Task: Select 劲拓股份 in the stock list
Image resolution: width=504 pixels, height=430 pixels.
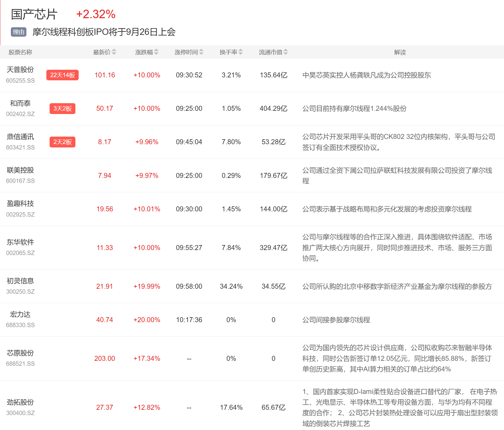Action: [20, 402]
